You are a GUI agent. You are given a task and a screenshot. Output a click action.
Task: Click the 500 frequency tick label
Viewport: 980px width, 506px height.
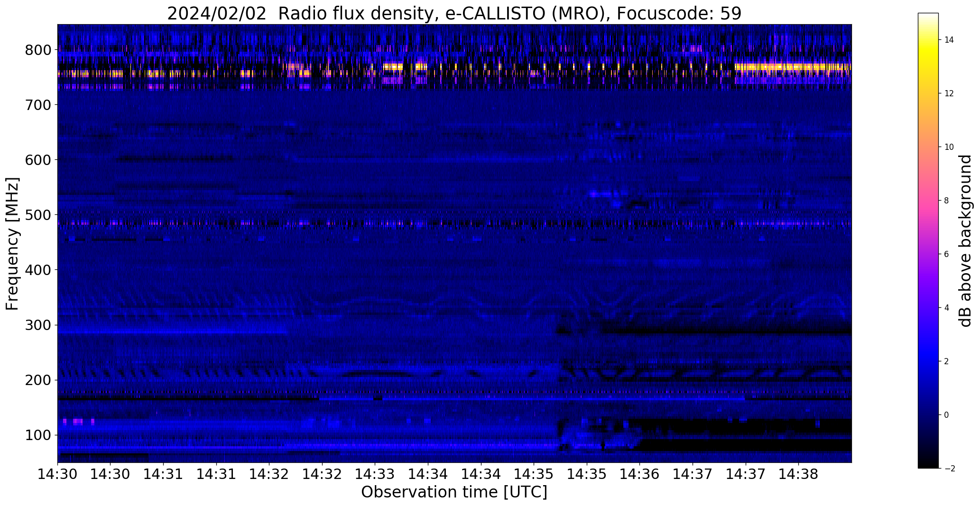pos(38,215)
